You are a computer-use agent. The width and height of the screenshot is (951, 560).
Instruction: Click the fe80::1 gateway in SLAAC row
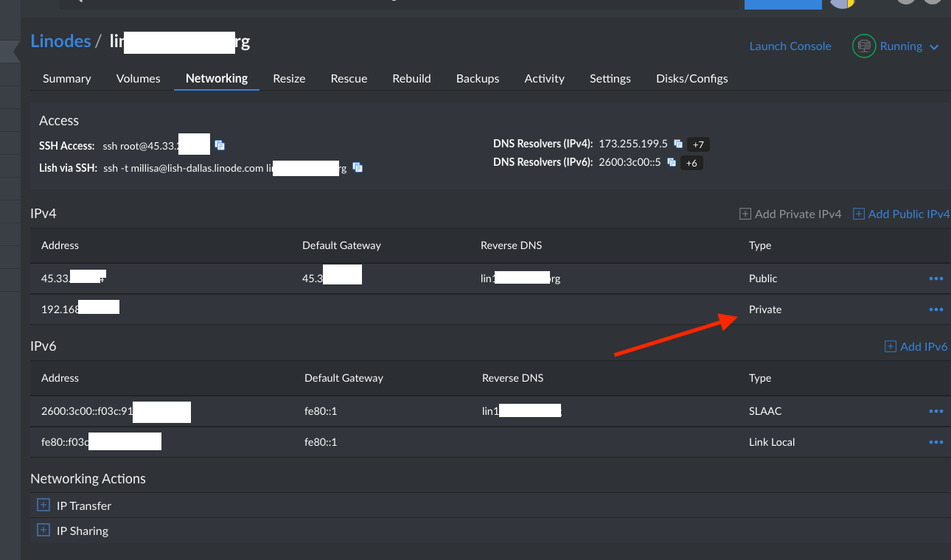[x=321, y=411]
